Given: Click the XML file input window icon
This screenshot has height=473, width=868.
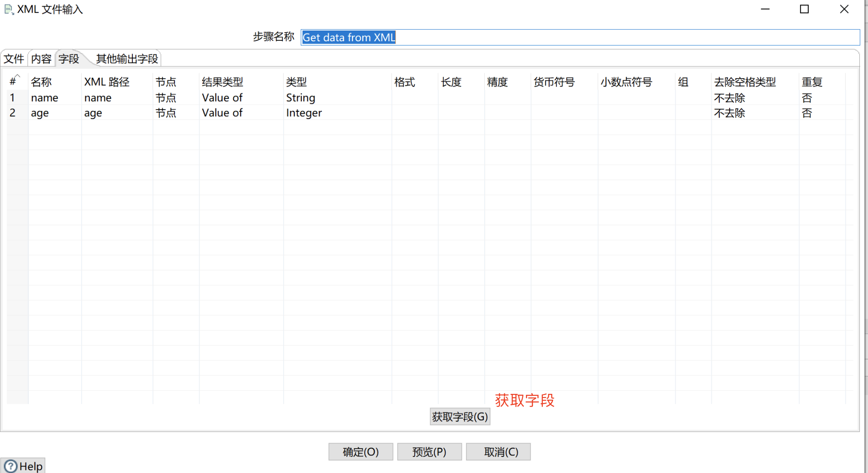Looking at the screenshot, I should coord(9,9).
